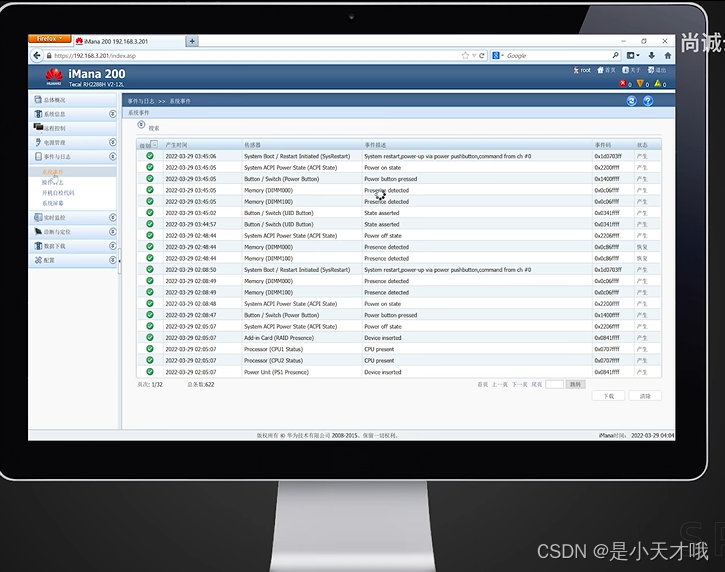Click the root user icon
This screenshot has height=572, width=725.
coord(576,70)
